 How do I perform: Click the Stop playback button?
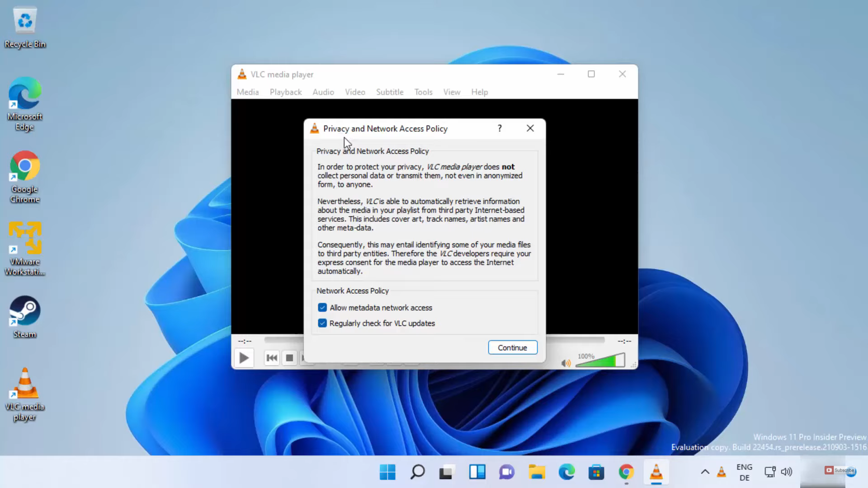tap(289, 358)
